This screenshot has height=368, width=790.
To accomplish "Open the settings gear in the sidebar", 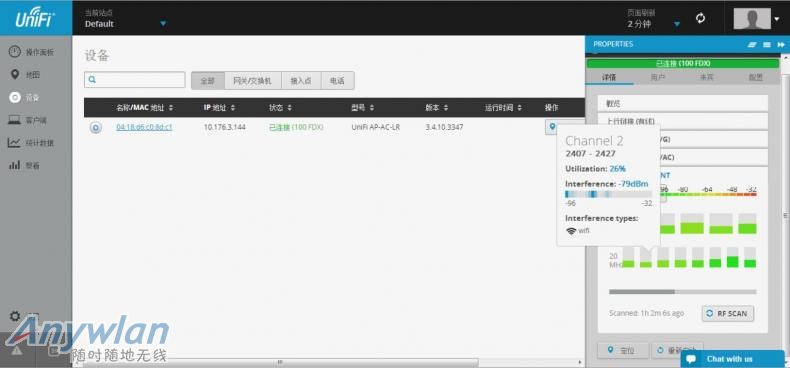I will pos(15,316).
